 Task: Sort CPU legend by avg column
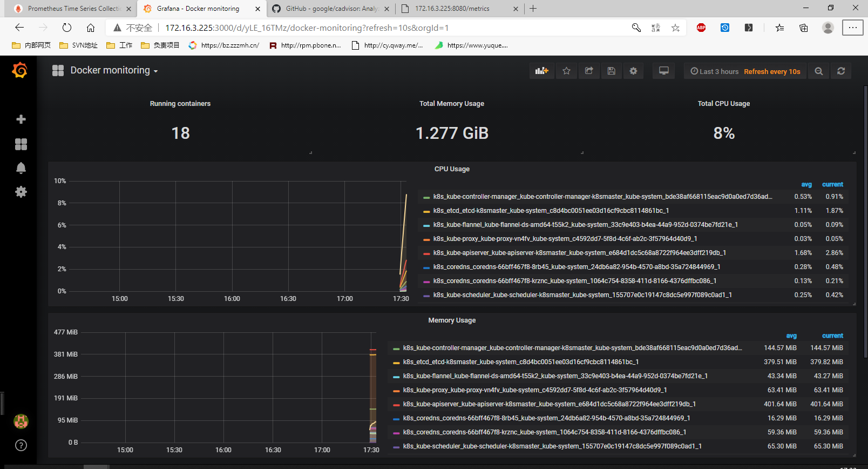pos(806,184)
